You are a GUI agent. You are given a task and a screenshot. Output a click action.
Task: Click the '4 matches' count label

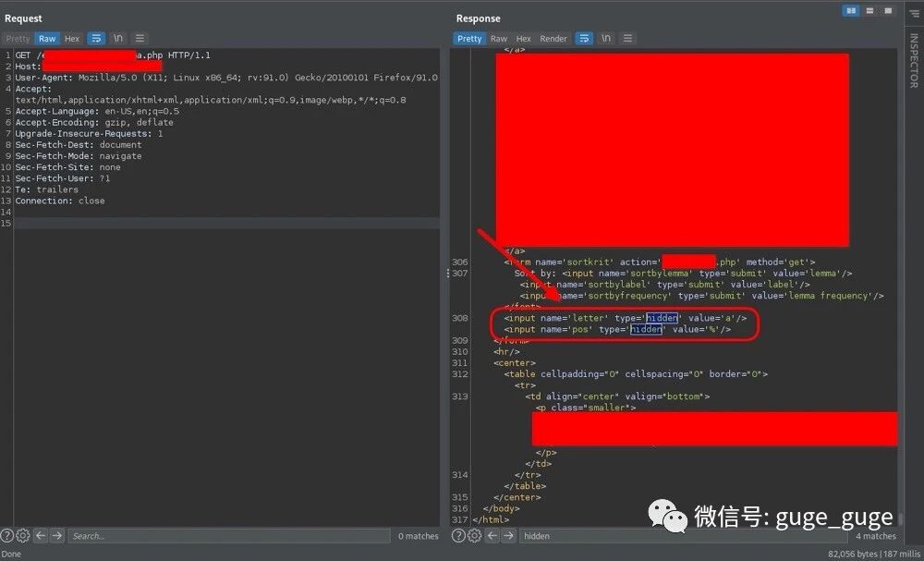pos(876,536)
